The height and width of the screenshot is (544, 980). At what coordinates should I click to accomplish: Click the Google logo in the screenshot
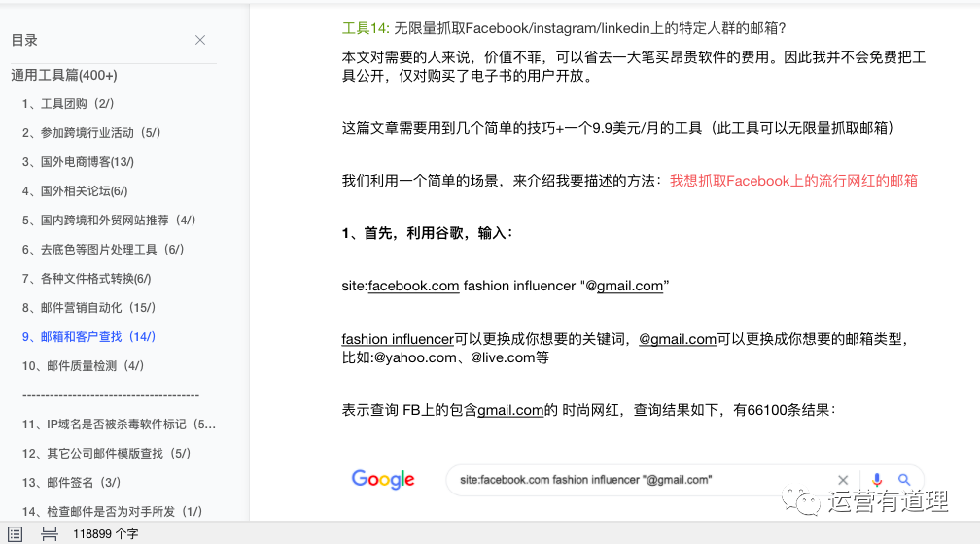[383, 480]
